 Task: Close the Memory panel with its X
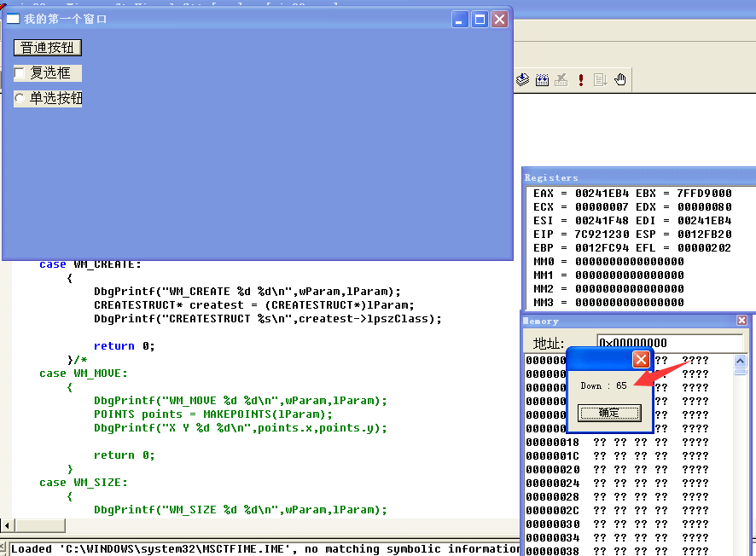click(741, 321)
